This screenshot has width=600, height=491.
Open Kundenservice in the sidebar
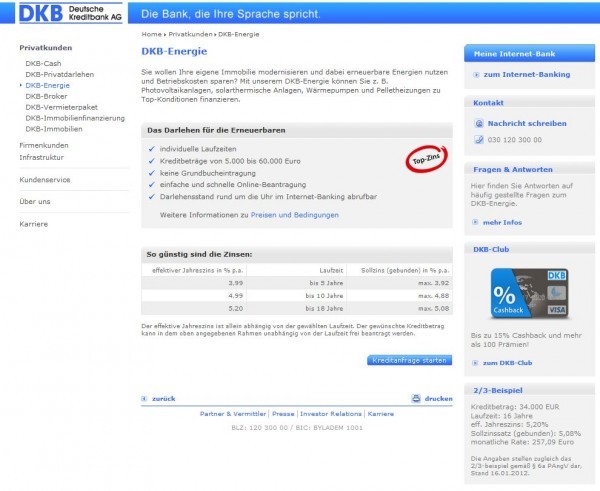tap(45, 180)
